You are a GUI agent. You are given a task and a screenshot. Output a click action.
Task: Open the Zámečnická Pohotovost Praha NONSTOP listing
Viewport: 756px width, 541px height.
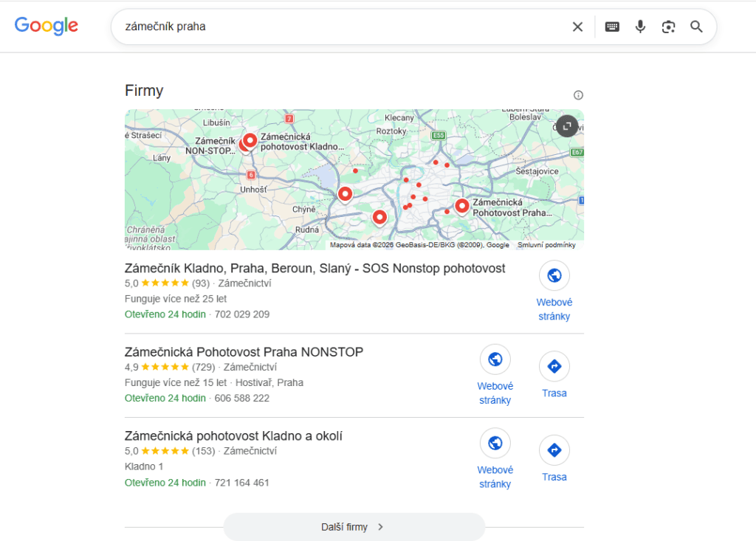click(244, 352)
